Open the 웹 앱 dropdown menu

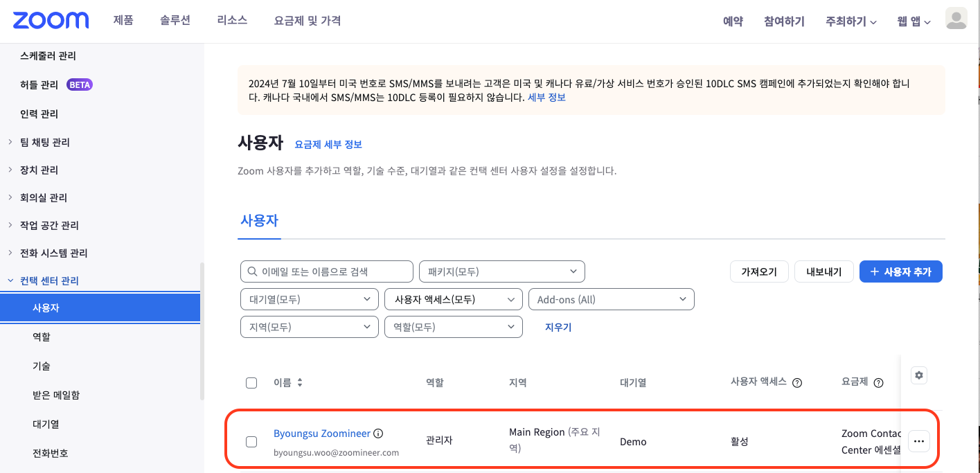click(x=914, y=21)
